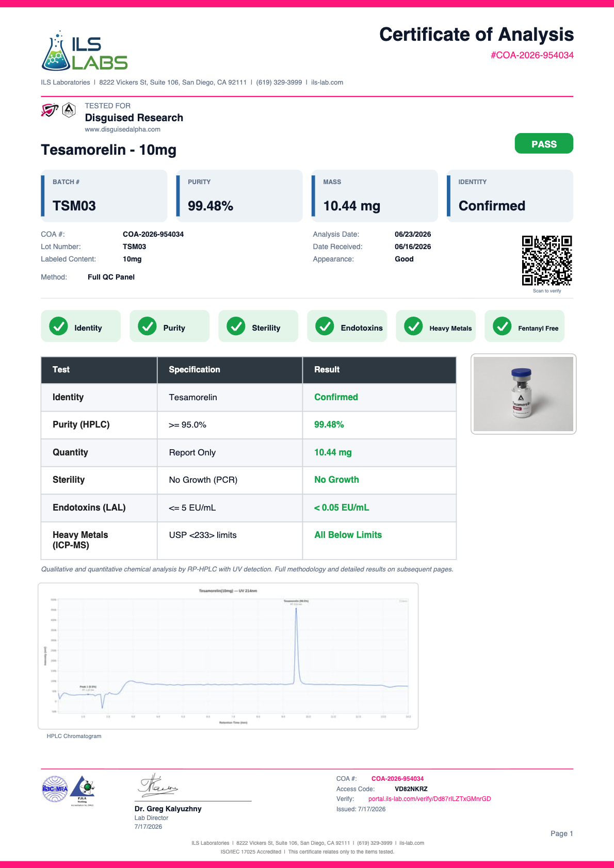Click the hexagon Alpha logo beside the shield
Screen dimensions: 614x868
pos(69,110)
